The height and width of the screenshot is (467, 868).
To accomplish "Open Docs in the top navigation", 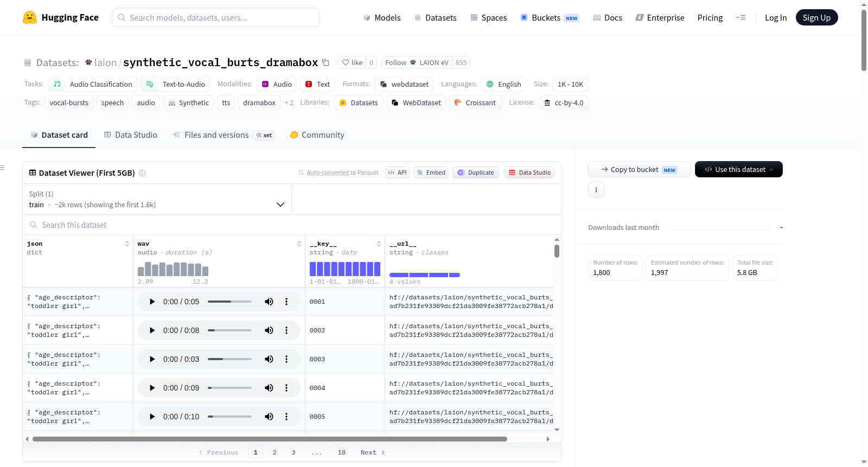I will tap(608, 17).
